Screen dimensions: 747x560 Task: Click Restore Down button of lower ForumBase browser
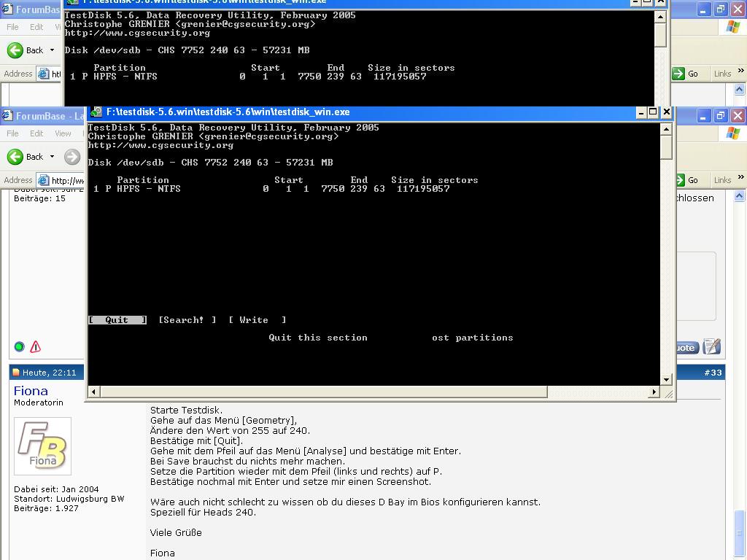click(x=720, y=115)
